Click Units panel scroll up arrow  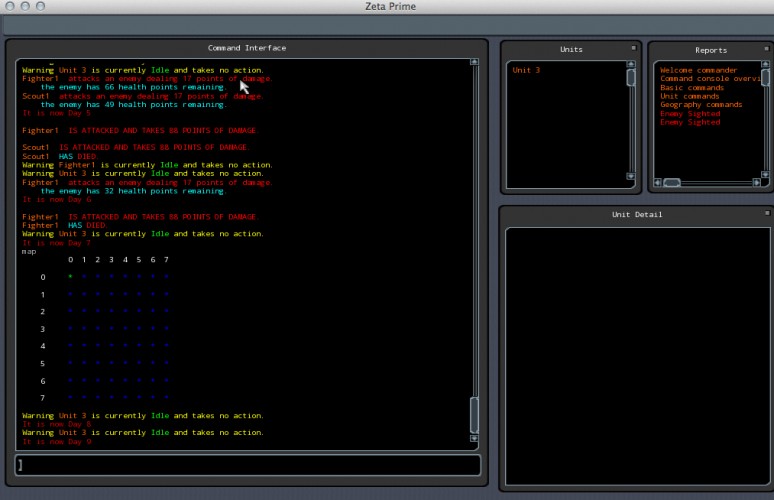(x=631, y=64)
